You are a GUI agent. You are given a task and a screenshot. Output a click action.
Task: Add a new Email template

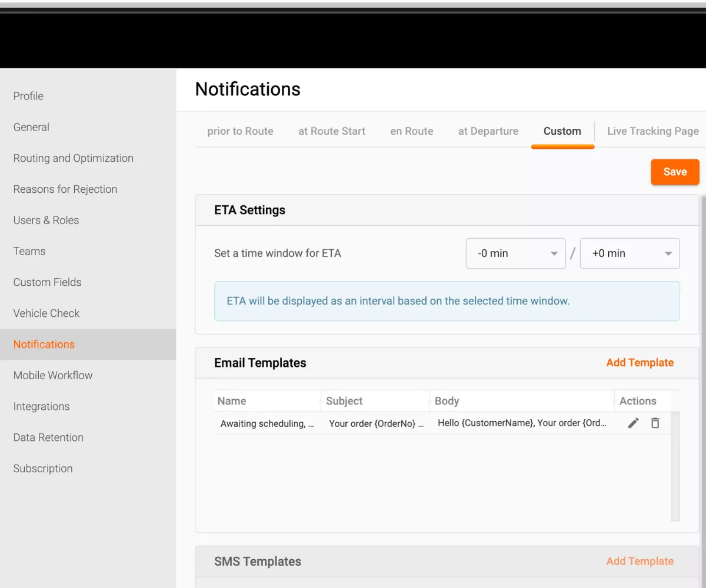(x=640, y=363)
